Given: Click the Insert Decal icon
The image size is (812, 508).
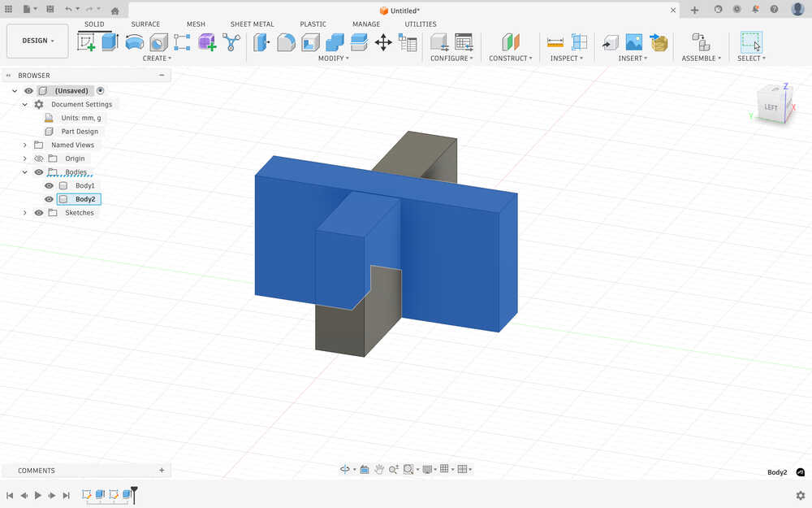Looking at the screenshot, I should coord(659,42).
